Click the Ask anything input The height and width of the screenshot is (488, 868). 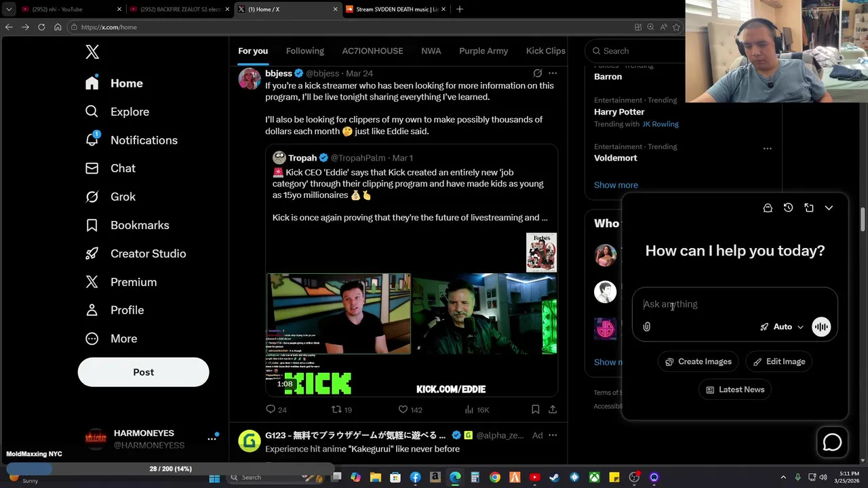coord(735,304)
